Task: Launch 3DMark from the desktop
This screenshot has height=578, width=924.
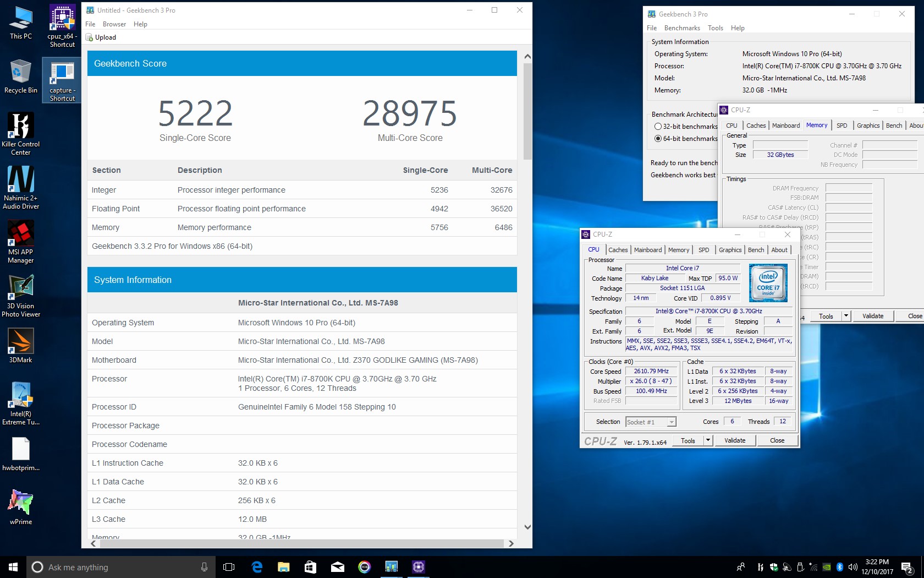Action: [x=21, y=345]
